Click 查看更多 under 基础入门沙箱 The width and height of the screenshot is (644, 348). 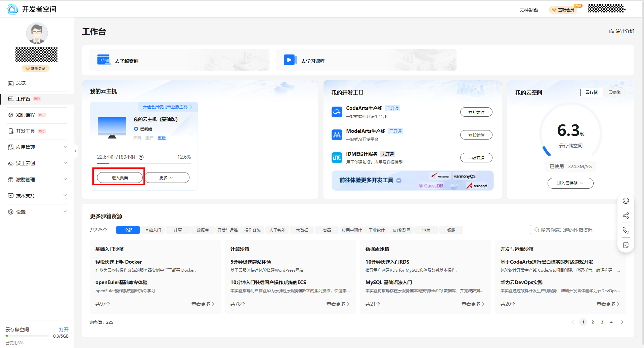tap(203, 304)
